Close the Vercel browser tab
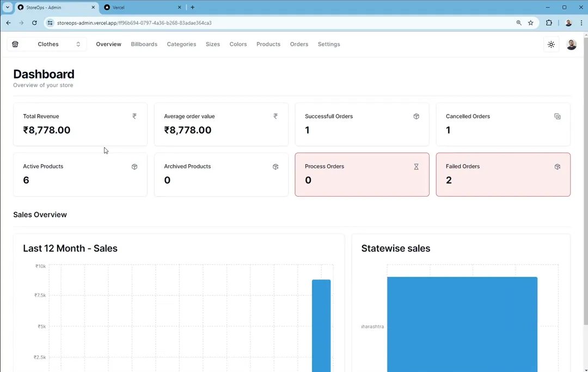 click(x=179, y=8)
